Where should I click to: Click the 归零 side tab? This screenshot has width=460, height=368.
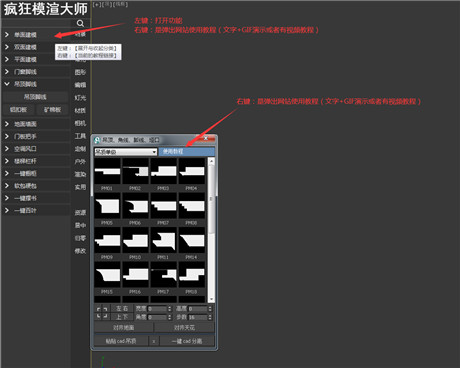pos(80,238)
